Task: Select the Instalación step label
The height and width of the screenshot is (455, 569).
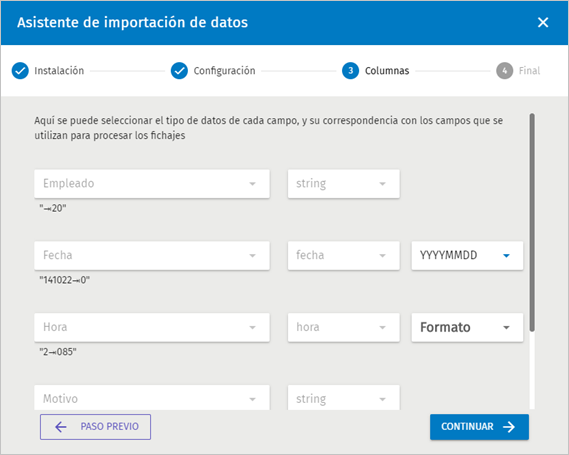Action: point(59,71)
